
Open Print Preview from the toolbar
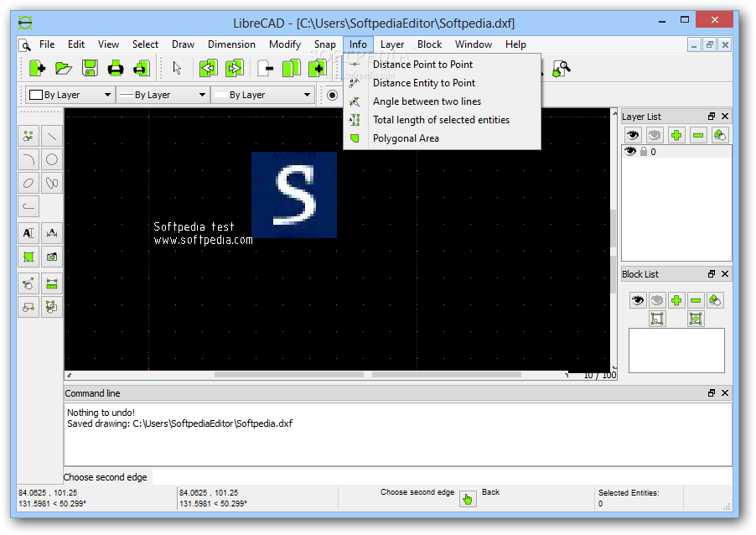pyautogui.click(x=142, y=69)
